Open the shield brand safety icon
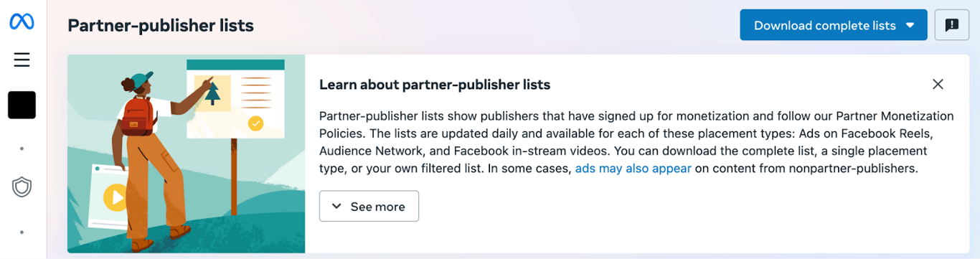The height and width of the screenshot is (259, 980). pyautogui.click(x=22, y=187)
